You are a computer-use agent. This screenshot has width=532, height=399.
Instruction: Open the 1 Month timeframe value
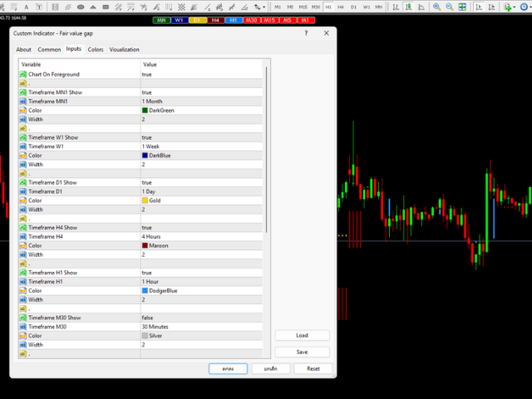(201, 101)
